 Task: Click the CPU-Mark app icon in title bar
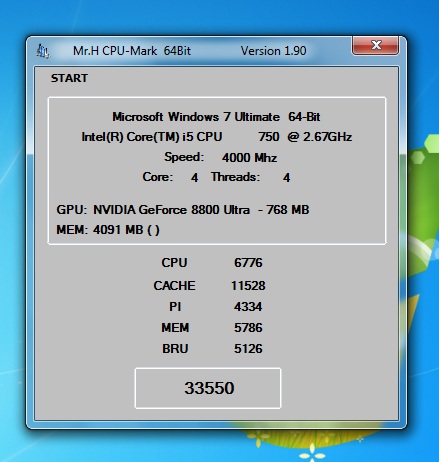click(x=43, y=51)
